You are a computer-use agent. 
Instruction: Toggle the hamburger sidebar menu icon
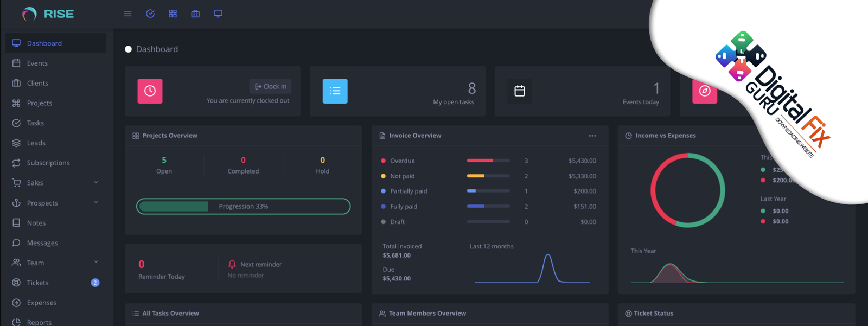127,14
